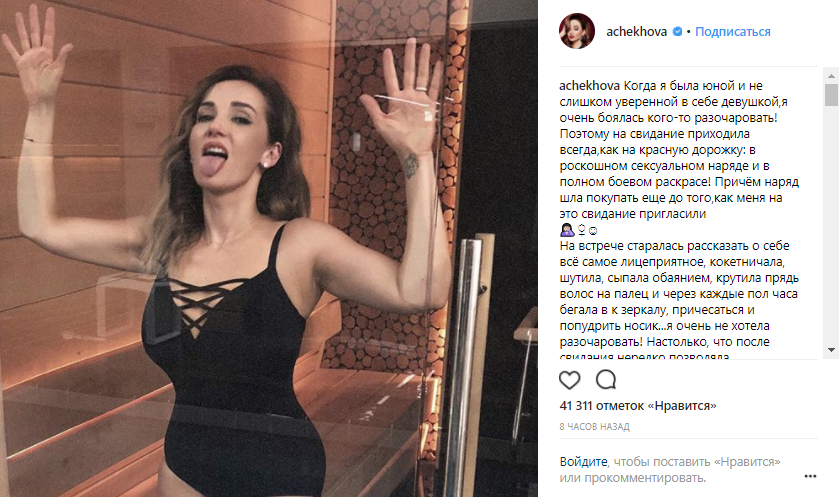Open the achekhova profile avatar
Image resolution: width=839 pixels, height=497 pixels.
tap(577, 31)
